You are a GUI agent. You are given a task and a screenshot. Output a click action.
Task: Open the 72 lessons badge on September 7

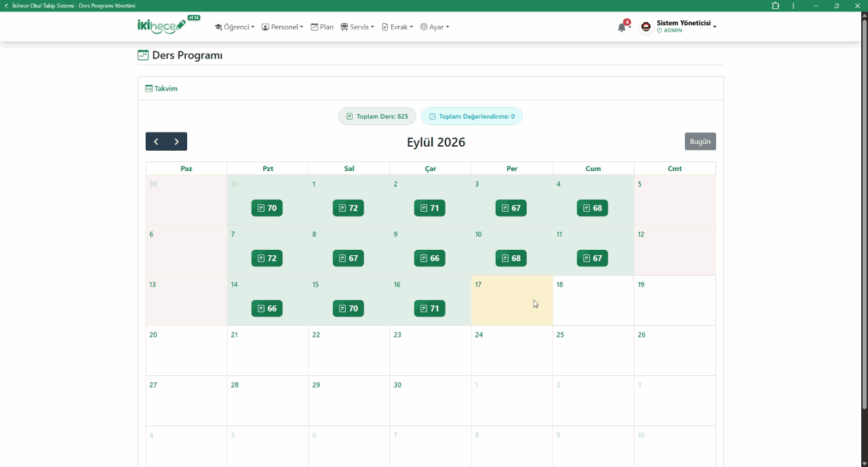click(267, 258)
